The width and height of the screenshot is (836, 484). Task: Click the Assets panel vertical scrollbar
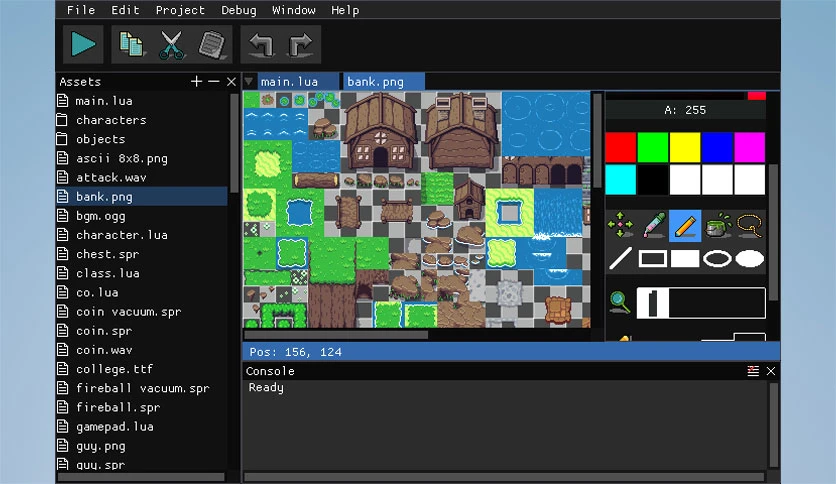(234, 144)
